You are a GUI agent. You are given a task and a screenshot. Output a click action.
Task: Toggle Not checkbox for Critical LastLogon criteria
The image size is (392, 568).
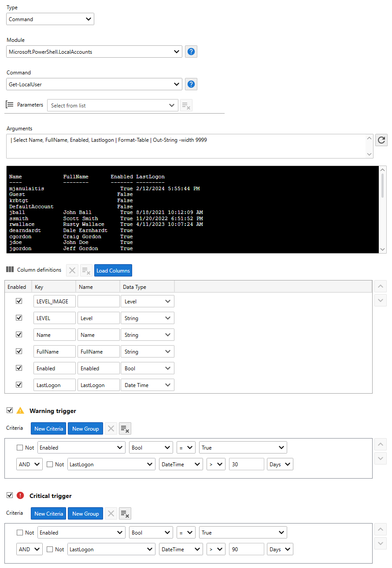[x=50, y=549]
